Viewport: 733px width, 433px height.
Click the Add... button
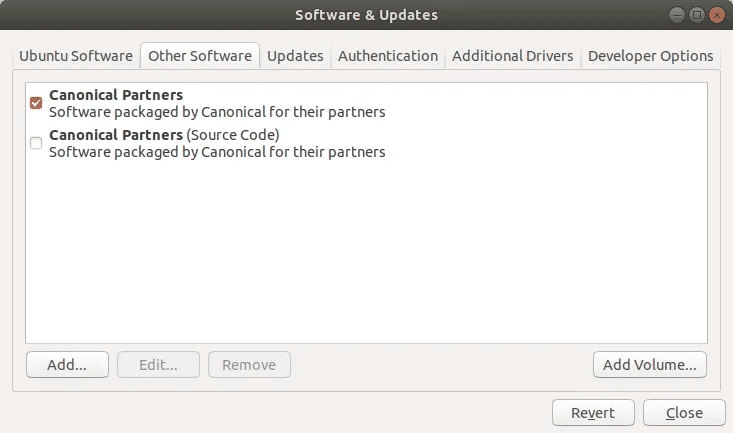67,365
